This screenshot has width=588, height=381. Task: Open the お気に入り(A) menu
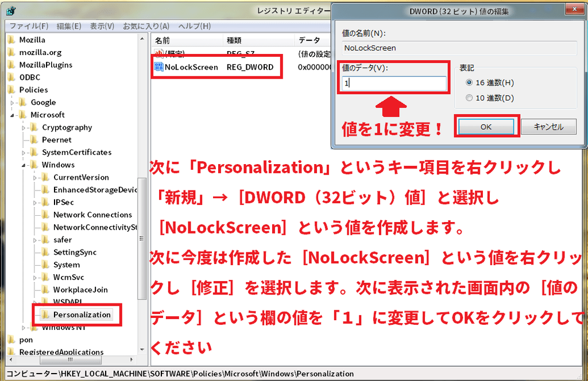146,26
